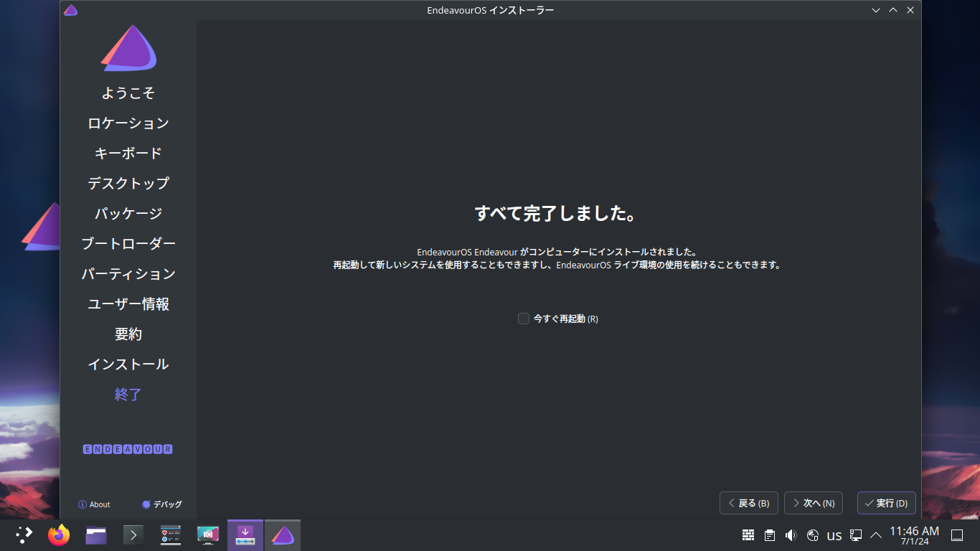Select the 終了 step in sidebar
The image size is (980, 551).
pyautogui.click(x=128, y=395)
